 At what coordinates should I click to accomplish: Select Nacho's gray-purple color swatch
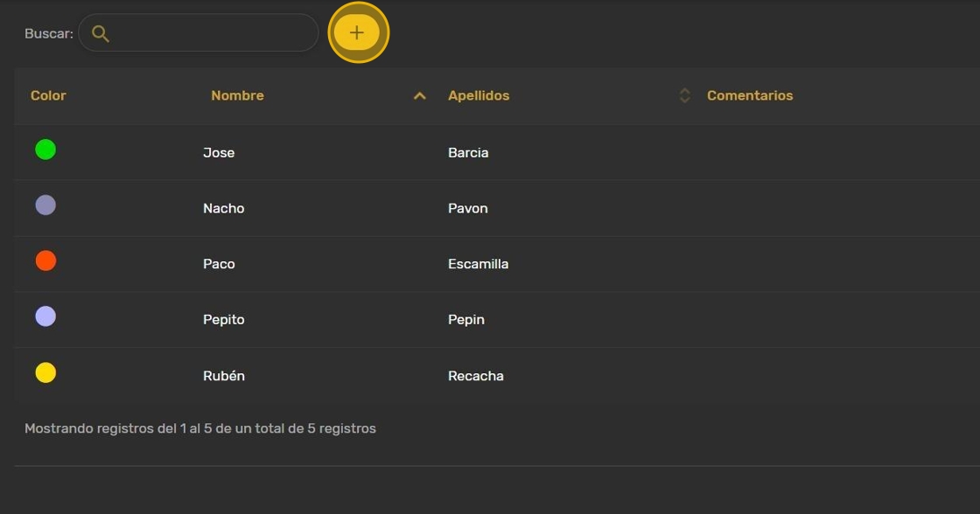coord(45,205)
